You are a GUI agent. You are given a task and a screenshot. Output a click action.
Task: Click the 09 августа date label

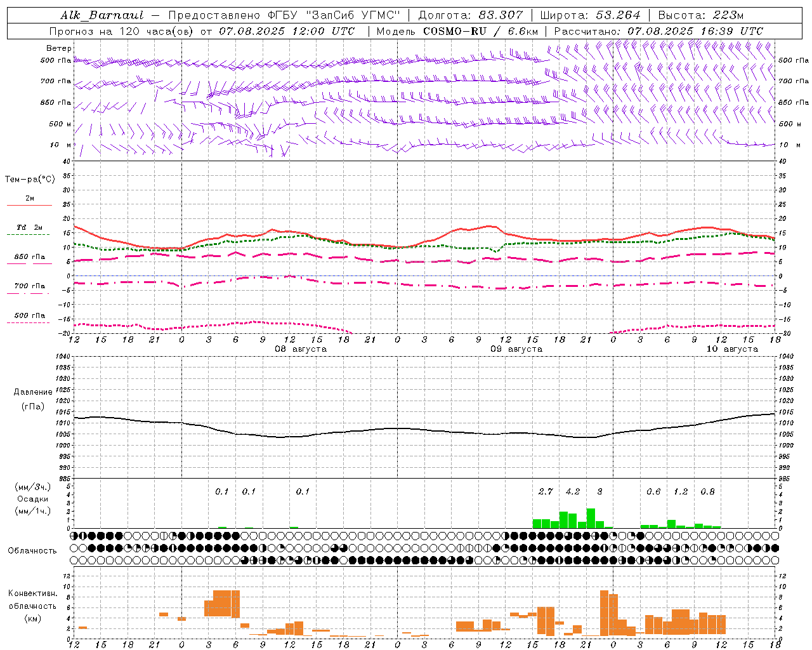tap(516, 349)
